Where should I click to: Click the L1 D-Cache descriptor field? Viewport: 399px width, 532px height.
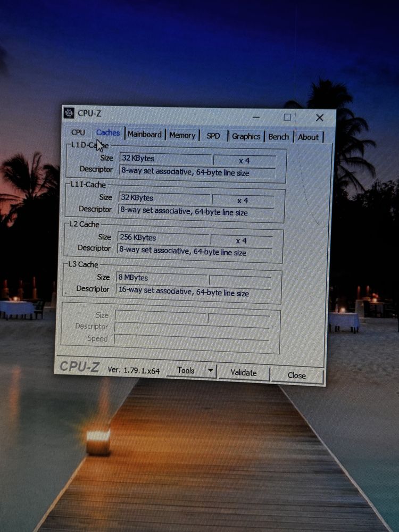tap(197, 172)
